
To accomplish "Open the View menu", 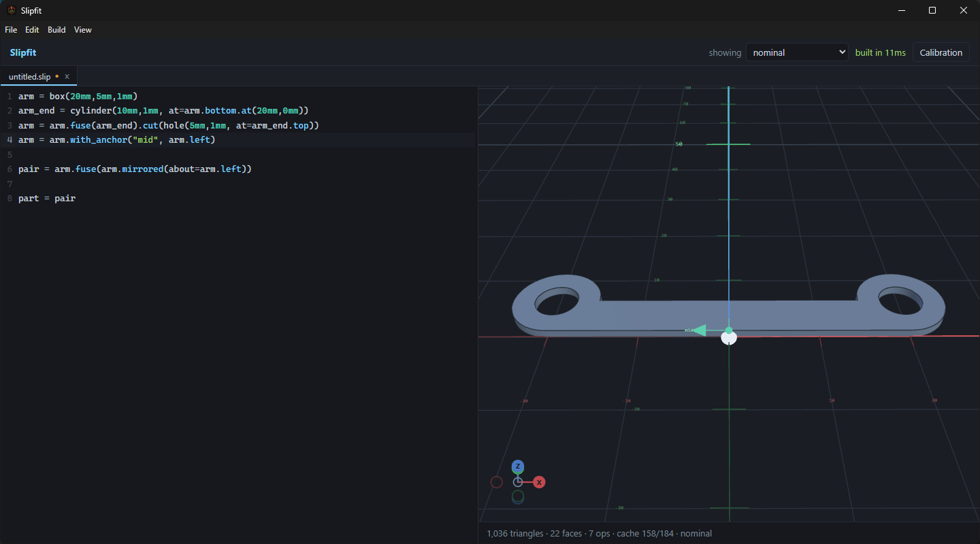I will point(83,30).
